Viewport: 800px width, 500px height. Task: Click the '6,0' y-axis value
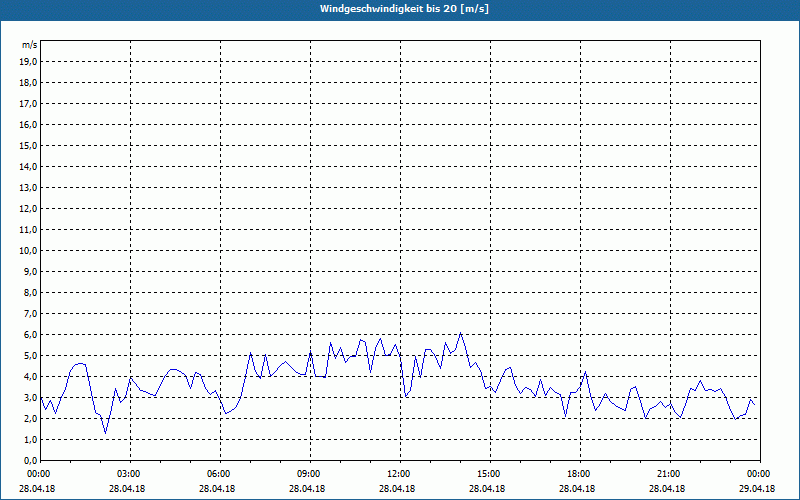click(x=31, y=335)
